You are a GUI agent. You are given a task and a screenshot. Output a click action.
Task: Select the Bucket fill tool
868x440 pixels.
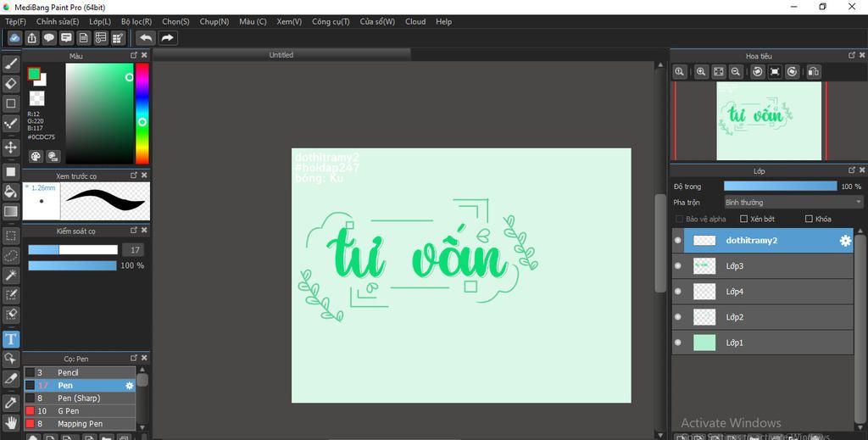[x=10, y=192]
